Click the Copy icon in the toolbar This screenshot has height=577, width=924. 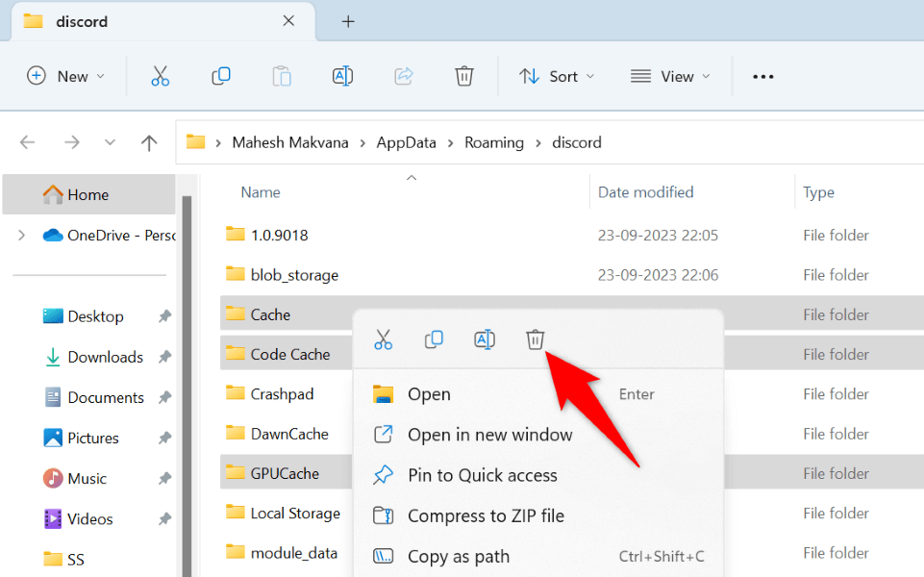tap(220, 76)
